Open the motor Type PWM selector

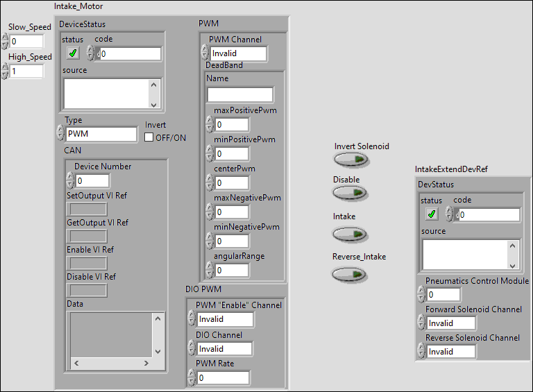click(x=102, y=134)
